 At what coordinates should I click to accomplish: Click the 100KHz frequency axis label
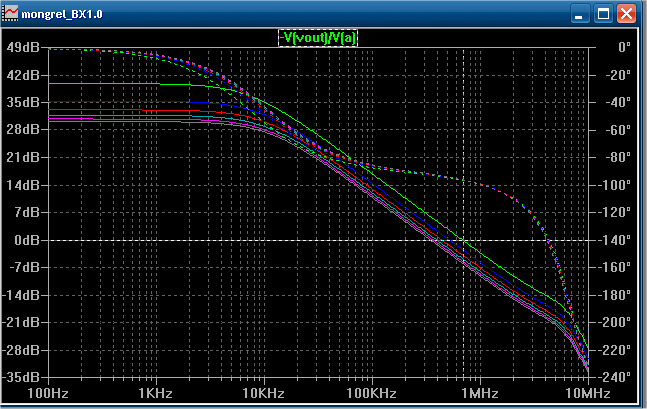pos(371,393)
